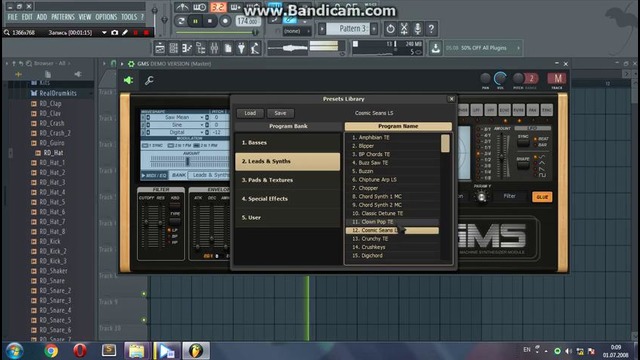Screen dimensions: 640x360
Task: Choose preset 15. Digichord
Action: [x=392, y=256]
